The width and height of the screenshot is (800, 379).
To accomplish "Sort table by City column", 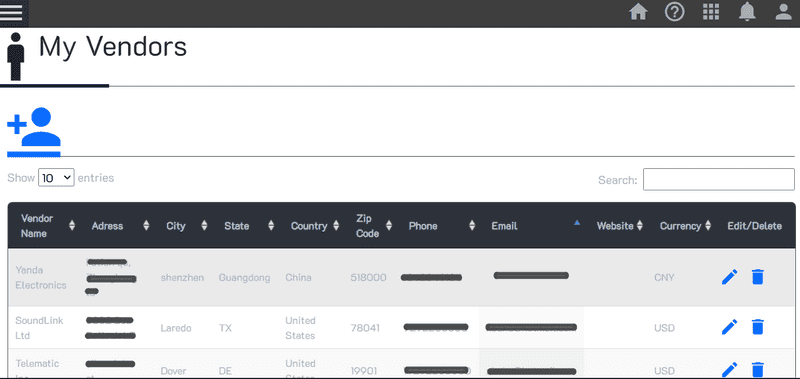I will [x=186, y=225].
